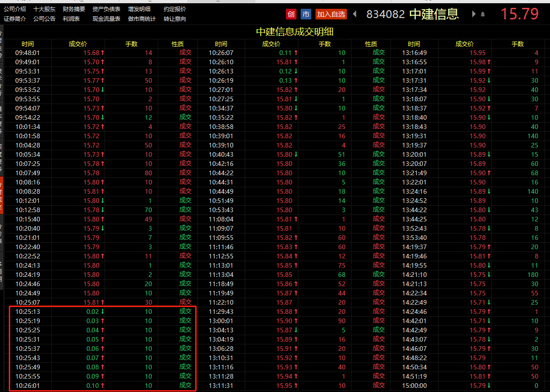Click the left arrow before stock code 834082
Image resolution: width=550 pixels, height=392 pixels.
click(355, 14)
